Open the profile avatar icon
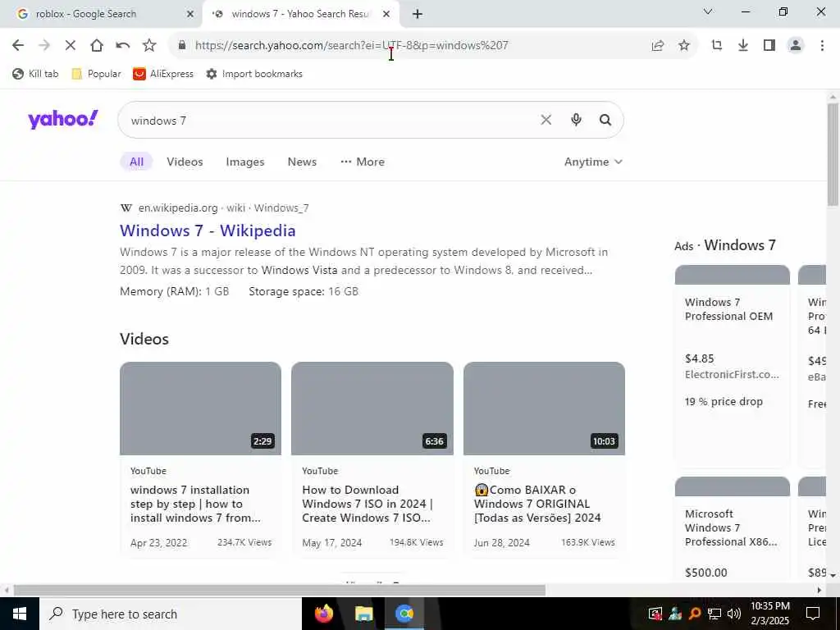The height and width of the screenshot is (630, 840). (x=796, y=46)
